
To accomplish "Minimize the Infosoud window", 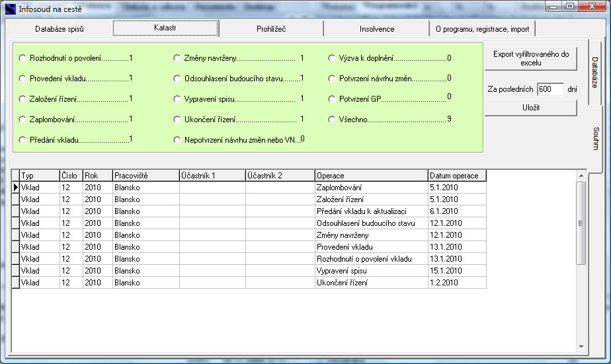I will 553,7.
